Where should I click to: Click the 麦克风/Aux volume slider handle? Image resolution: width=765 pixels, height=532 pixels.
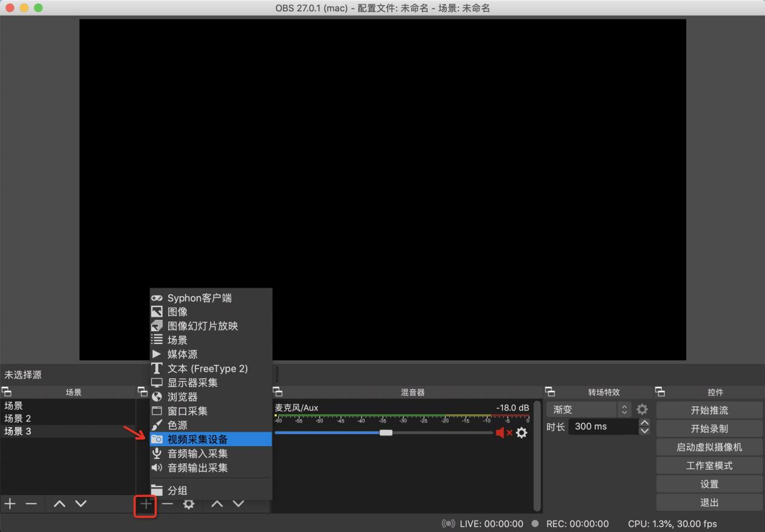386,432
